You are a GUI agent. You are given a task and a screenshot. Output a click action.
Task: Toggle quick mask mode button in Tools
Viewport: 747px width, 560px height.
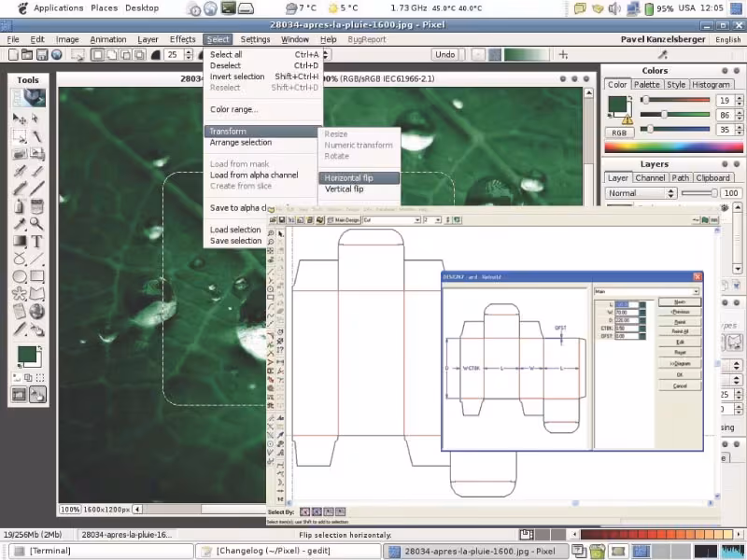pyautogui.click(x=19, y=394)
